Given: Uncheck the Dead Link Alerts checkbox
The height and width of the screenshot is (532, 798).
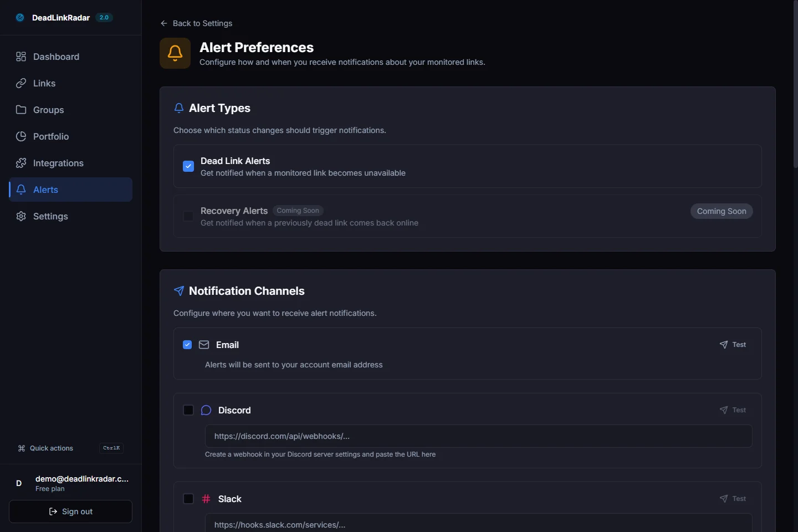Looking at the screenshot, I should [188, 166].
